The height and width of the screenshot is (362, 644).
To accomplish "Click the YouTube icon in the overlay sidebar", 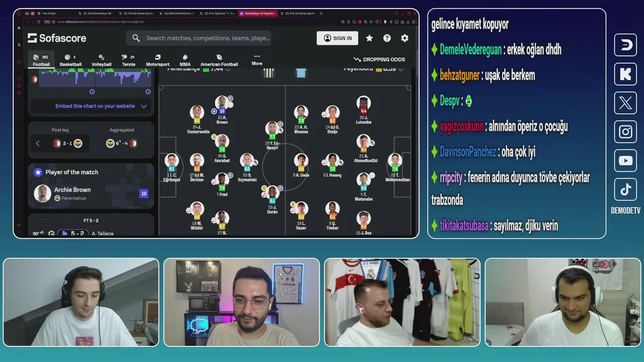I will (625, 161).
